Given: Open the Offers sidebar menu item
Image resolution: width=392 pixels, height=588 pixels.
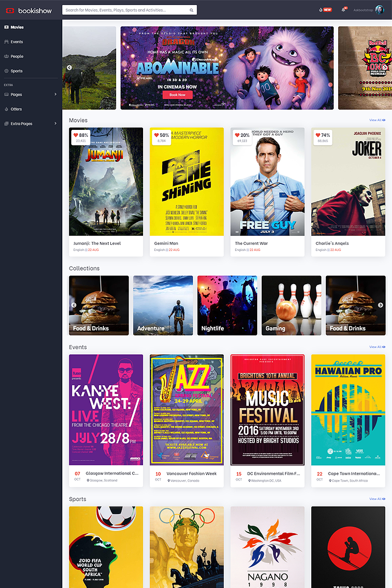Looking at the screenshot, I should tap(31, 109).
